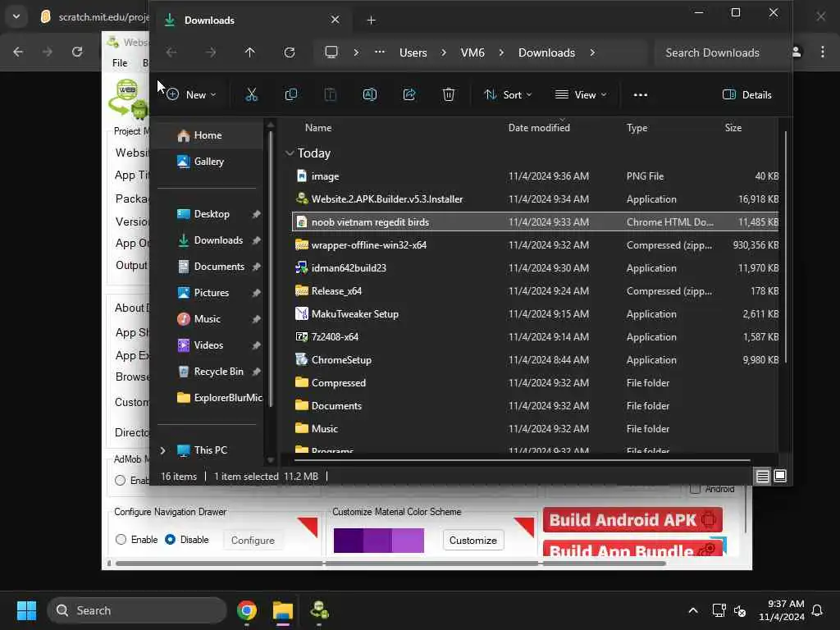Image resolution: width=840 pixels, height=630 pixels.
Task: Click the chevron after Users in address bar
Action: pos(444,52)
